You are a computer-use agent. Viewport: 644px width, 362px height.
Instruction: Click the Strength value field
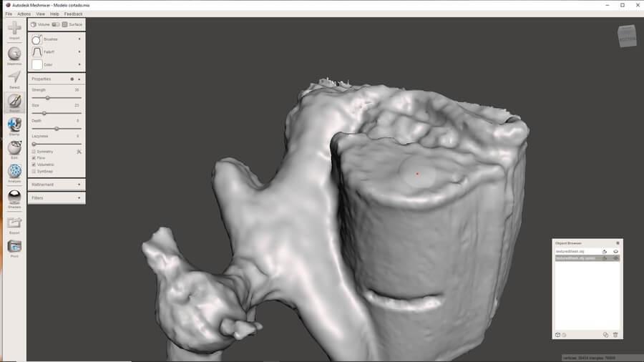click(x=77, y=90)
